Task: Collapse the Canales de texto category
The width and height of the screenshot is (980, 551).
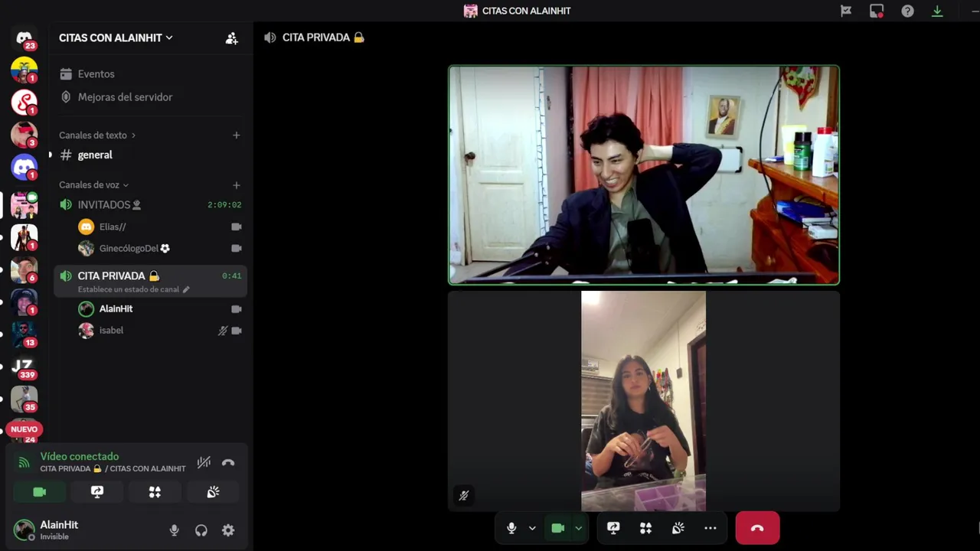Action: pos(97,135)
